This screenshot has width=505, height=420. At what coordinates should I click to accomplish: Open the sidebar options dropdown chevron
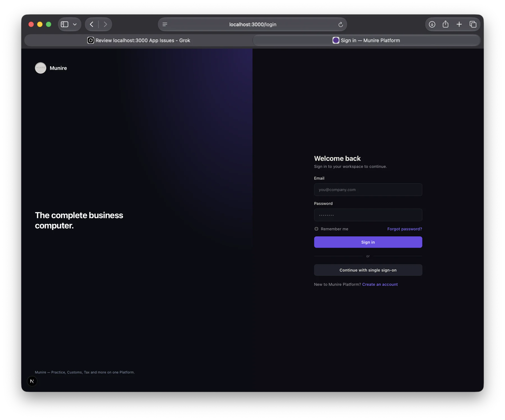point(75,24)
